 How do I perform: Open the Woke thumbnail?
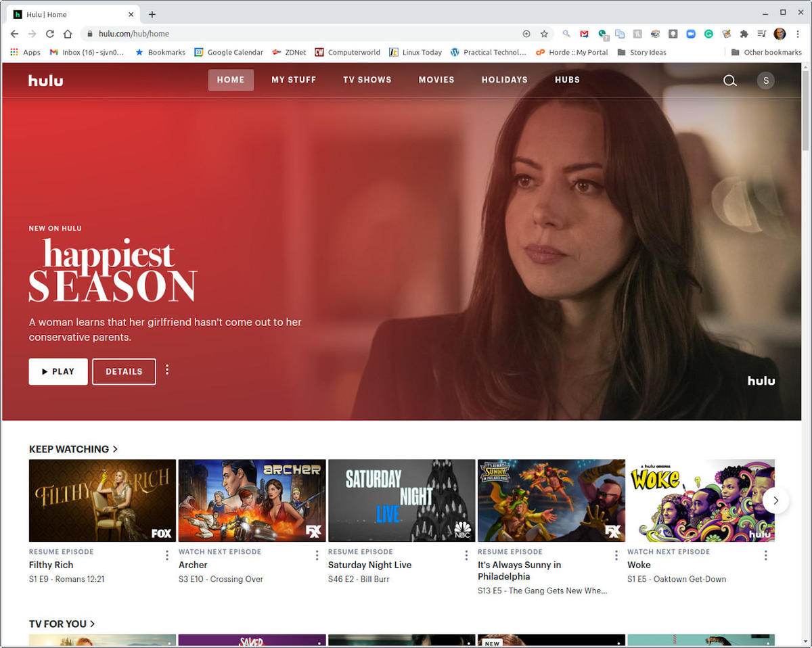click(x=701, y=501)
